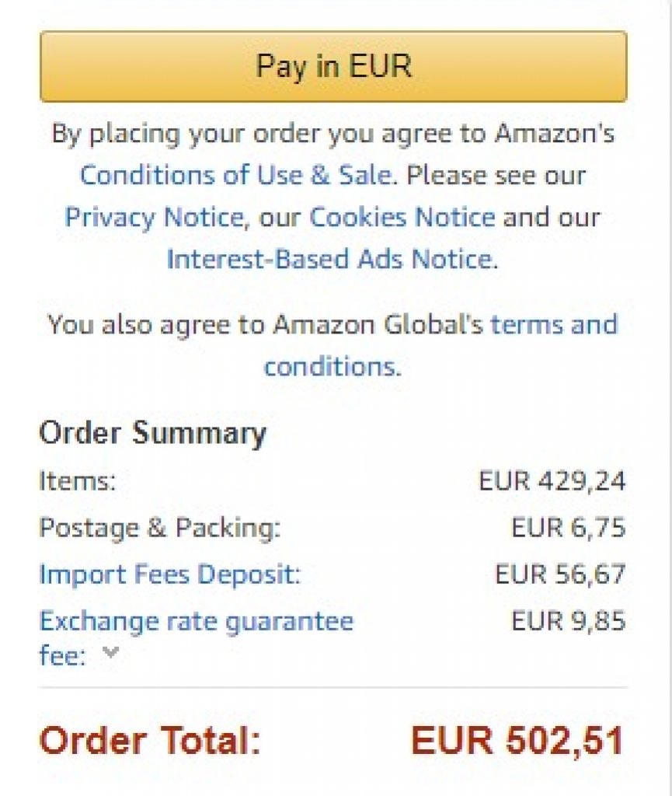This screenshot has height=796, width=672.
Task: Click the Items label in Order Summary
Action: coord(77,482)
